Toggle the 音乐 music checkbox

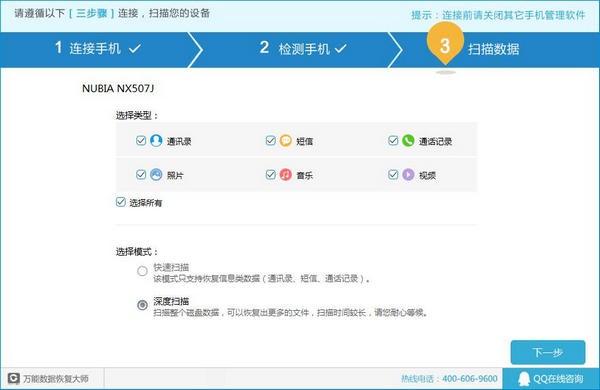coord(271,175)
